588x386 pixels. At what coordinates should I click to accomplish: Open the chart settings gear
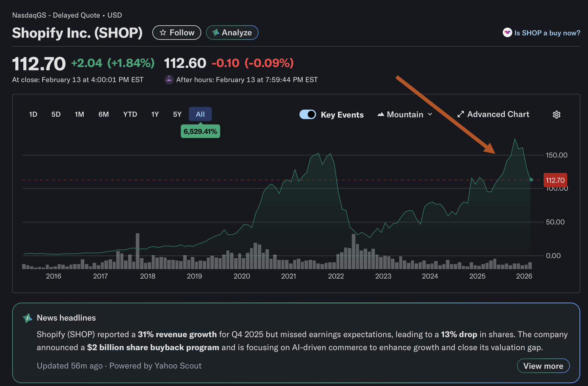556,114
